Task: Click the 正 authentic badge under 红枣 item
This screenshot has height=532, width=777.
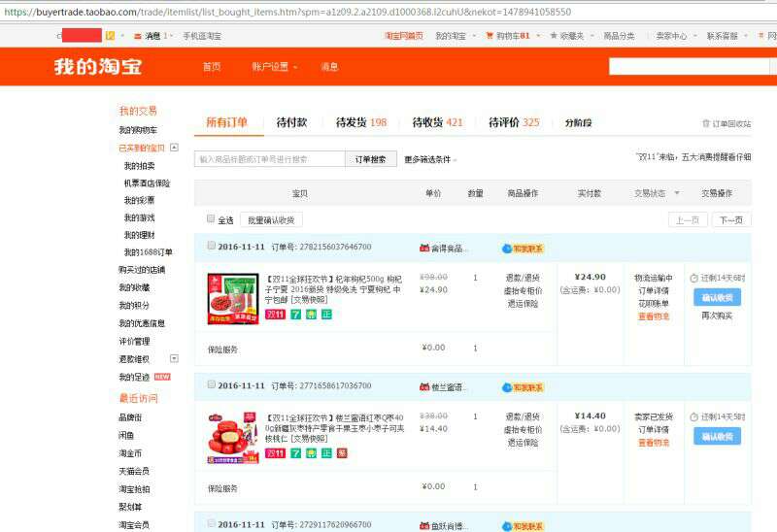Action: point(326,453)
